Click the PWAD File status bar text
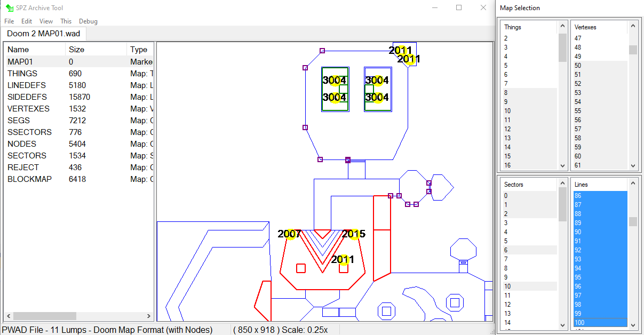 (x=107, y=330)
